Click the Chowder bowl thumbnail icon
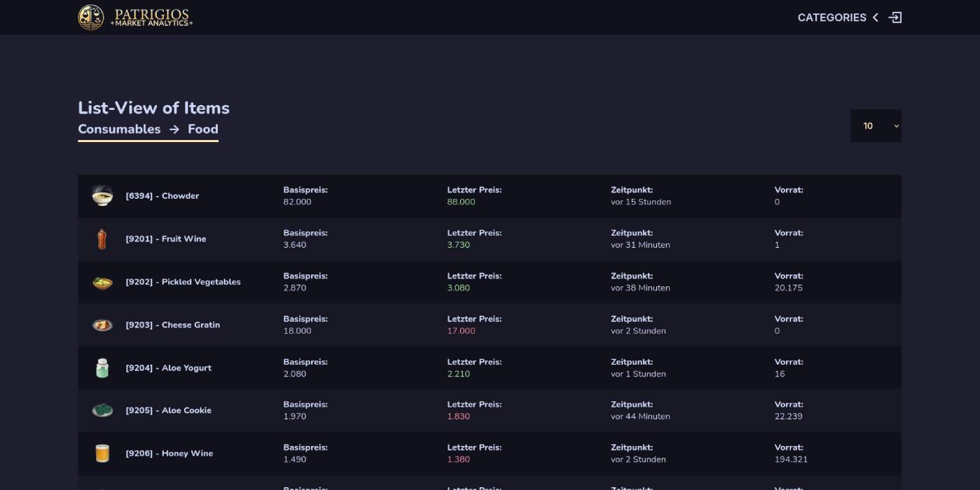This screenshot has width=980, height=490. click(102, 196)
